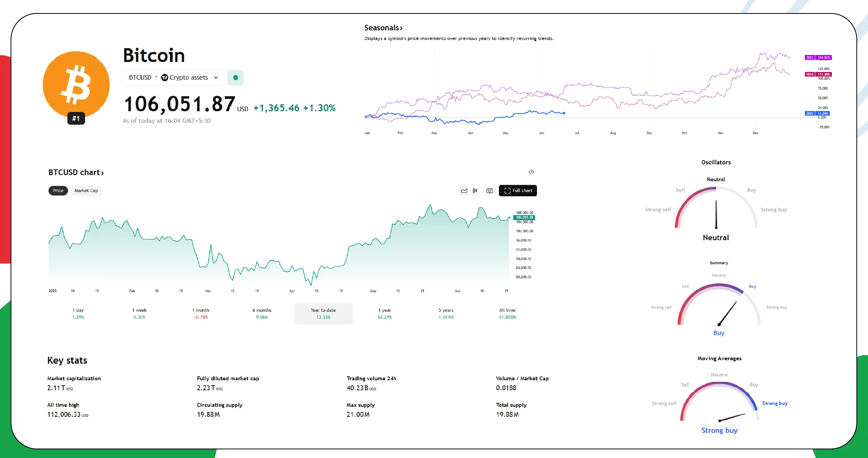
Task: Click the current price tag 106,059.28
Action: point(524,217)
